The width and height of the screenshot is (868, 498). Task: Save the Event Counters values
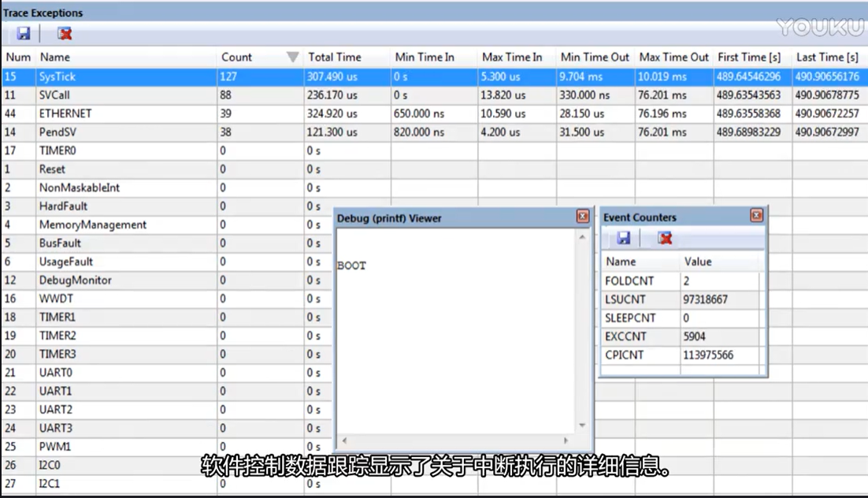tap(622, 238)
